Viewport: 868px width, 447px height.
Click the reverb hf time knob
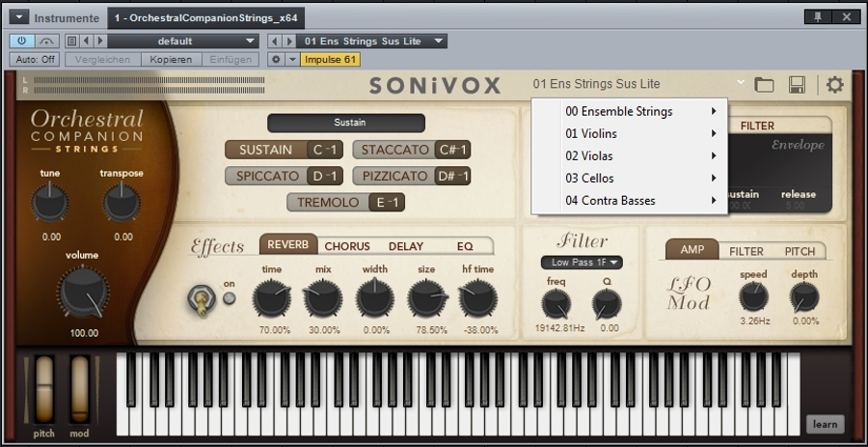click(x=477, y=298)
